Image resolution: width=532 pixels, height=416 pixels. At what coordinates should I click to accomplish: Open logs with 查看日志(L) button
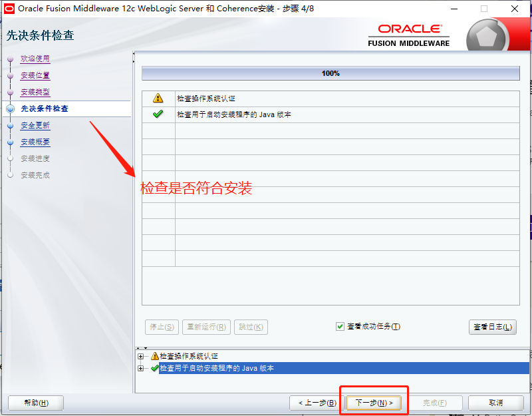[493, 327]
